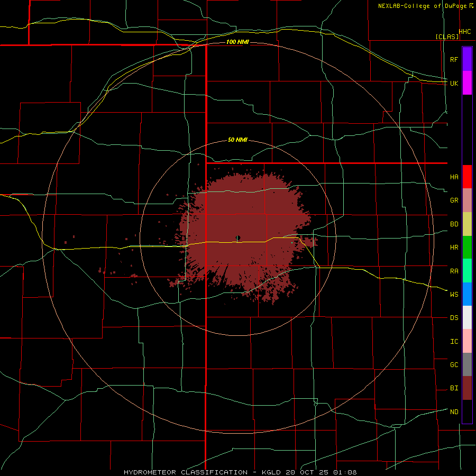The width and height of the screenshot is (476, 476).
Task: Click the ND black legend swatch
Action: click(467, 411)
